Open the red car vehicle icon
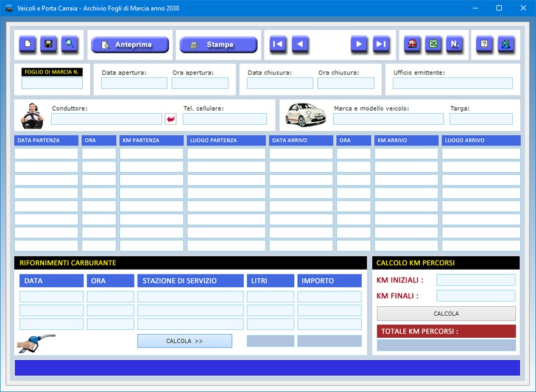This screenshot has height=392, width=536. 412,44
